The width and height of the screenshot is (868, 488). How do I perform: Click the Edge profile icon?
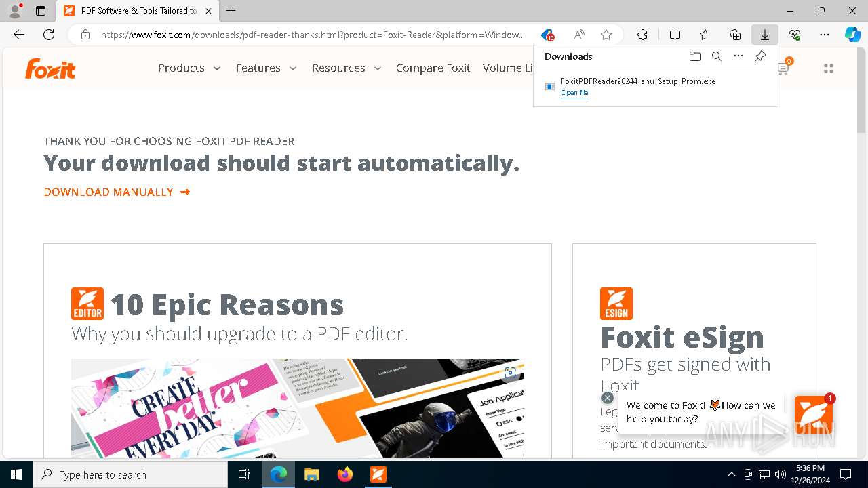point(15,11)
